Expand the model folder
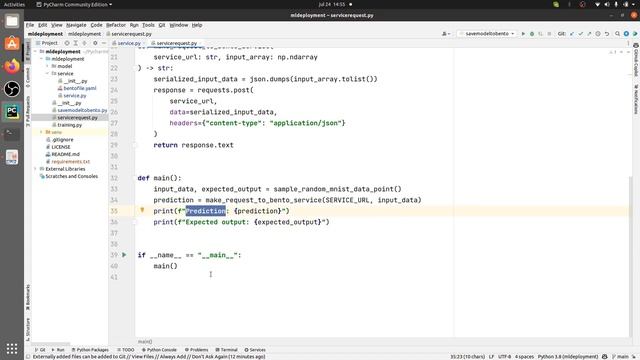The width and height of the screenshot is (640, 360). point(47,66)
